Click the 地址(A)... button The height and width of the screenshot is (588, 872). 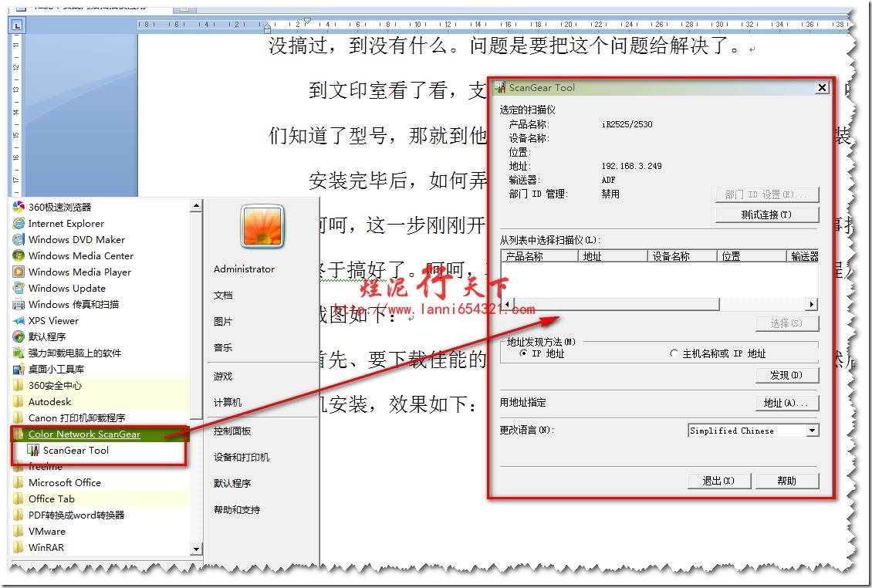[786, 403]
